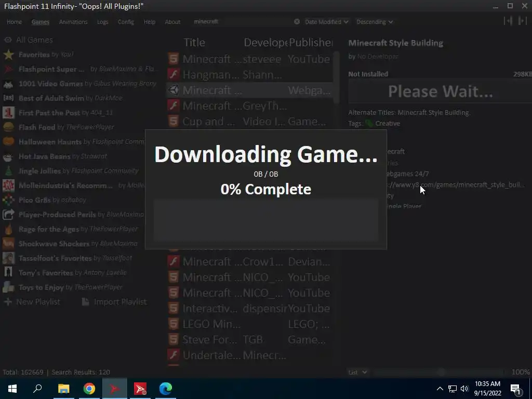Open Microsoft Edge from the taskbar

(x=166, y=389)
